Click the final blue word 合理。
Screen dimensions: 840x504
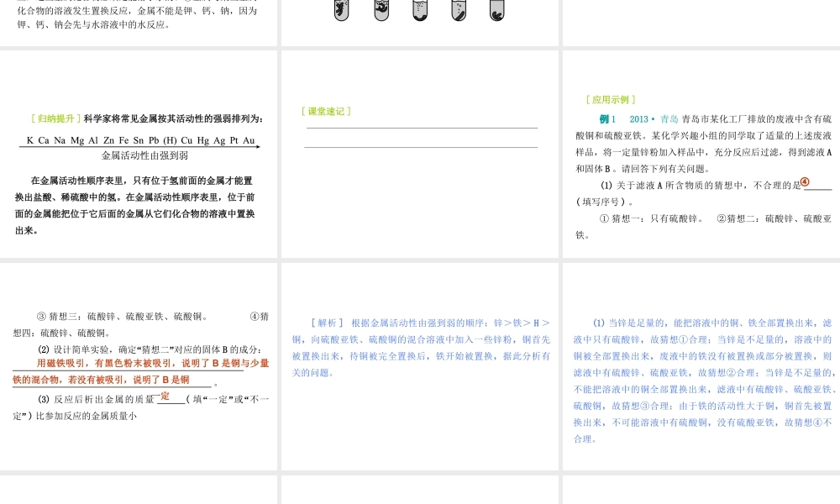[x=585, y=439]
